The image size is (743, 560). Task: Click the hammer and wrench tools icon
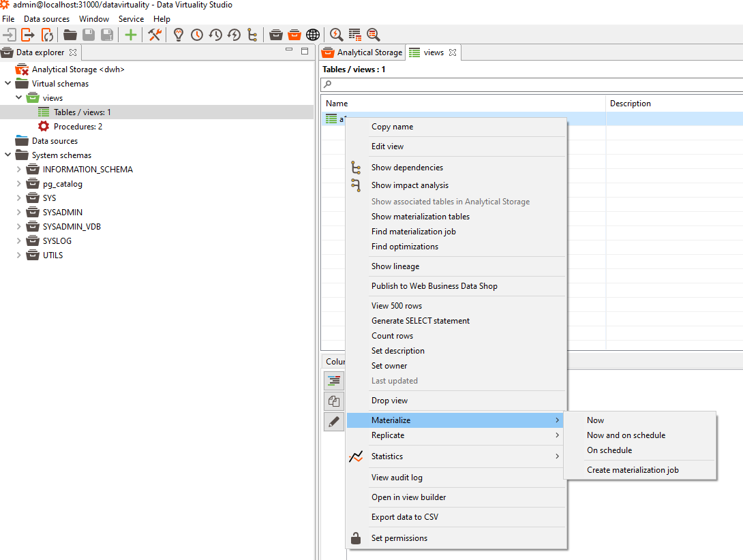click(x=155, y=35)
